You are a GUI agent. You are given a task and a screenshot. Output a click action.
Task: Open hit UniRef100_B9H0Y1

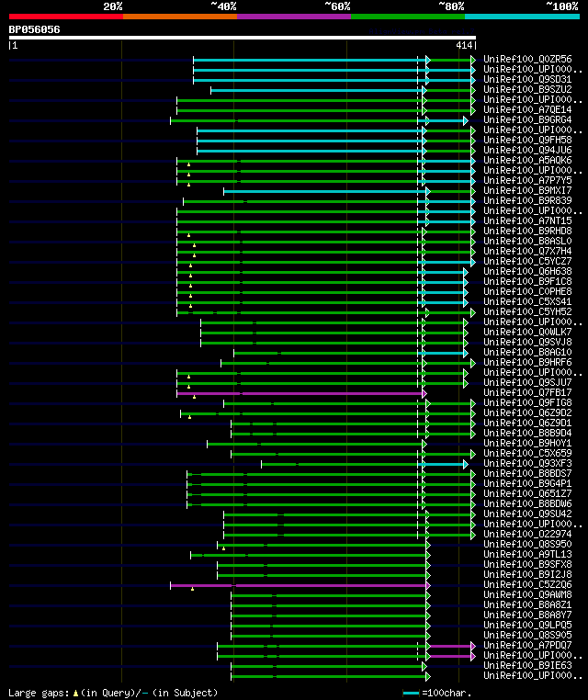click(x=527, y=444)
